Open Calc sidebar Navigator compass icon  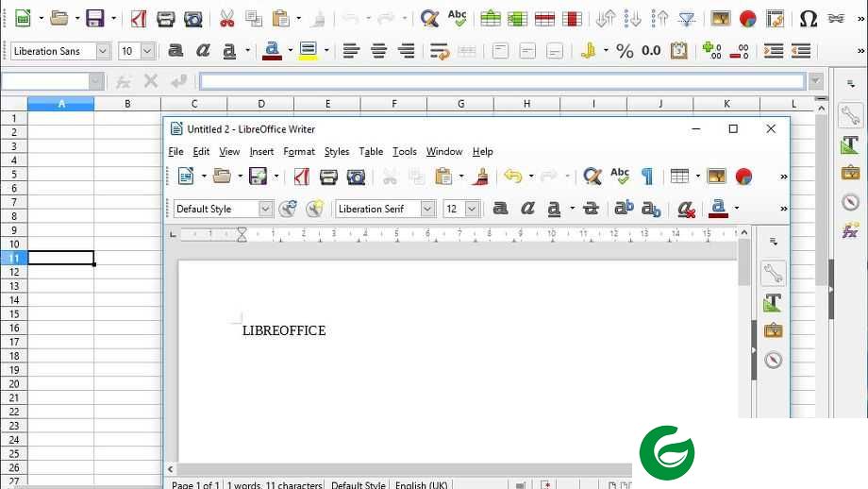click(850, 202)
